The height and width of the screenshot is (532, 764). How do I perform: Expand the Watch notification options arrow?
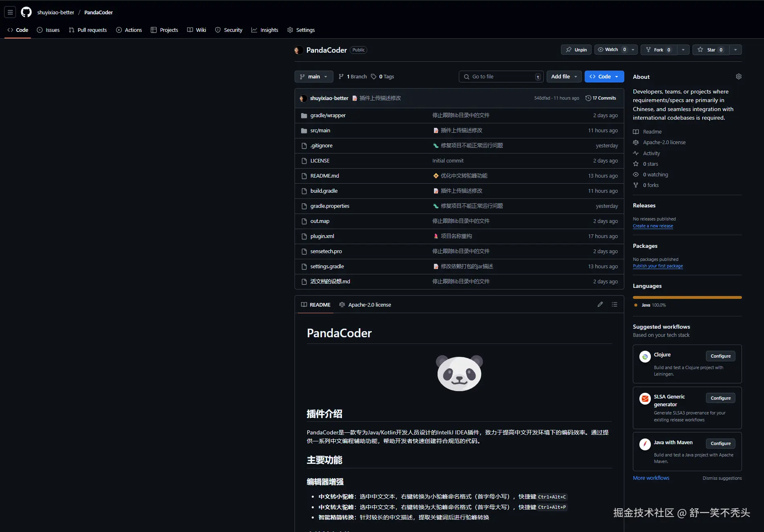633,50
